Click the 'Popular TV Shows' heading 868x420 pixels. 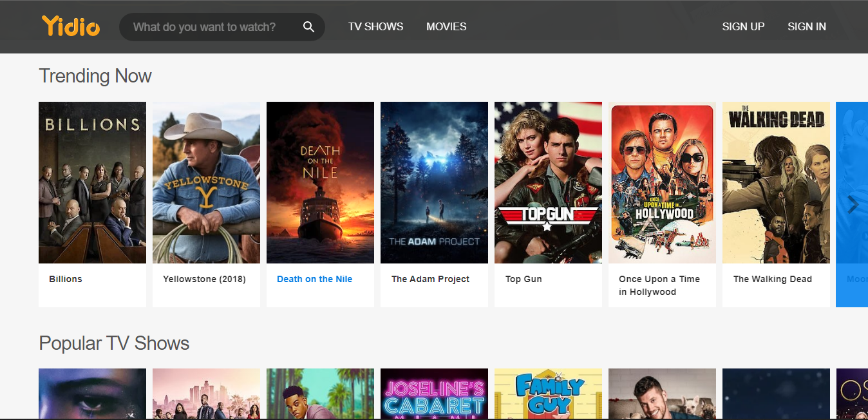pos(114,343)
